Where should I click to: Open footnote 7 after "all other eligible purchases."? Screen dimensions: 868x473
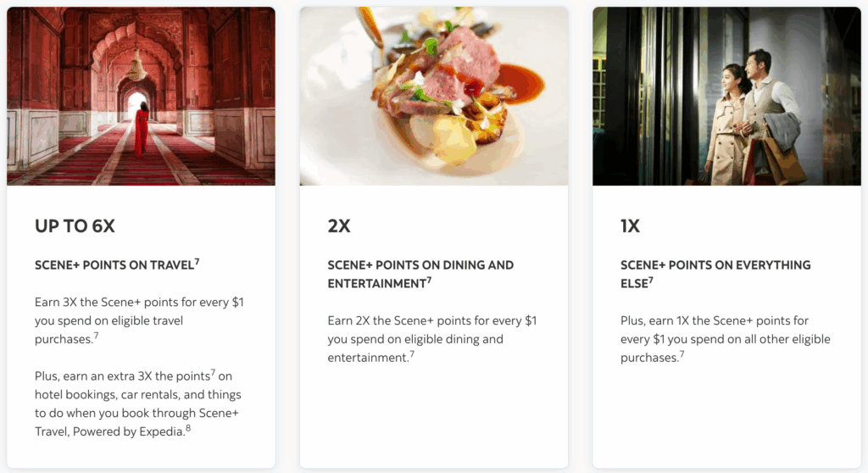pyautogui.click(x=682, y=354)
